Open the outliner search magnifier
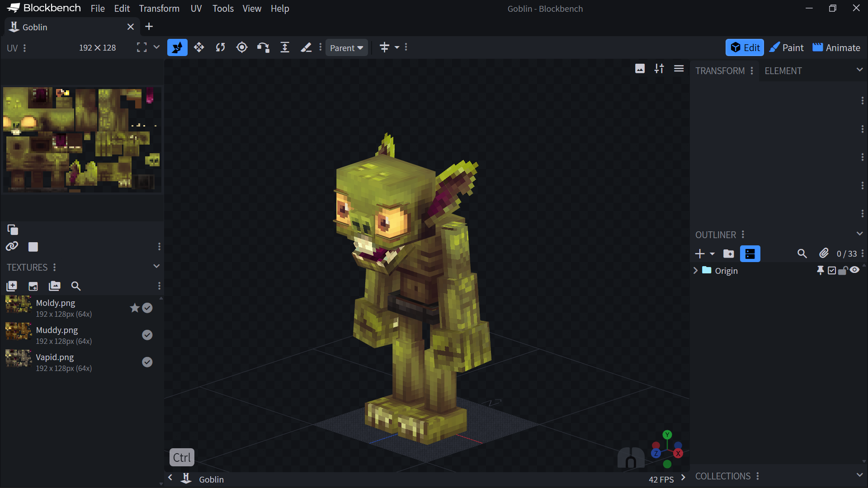The image size is (868, 488). (802, 254)
